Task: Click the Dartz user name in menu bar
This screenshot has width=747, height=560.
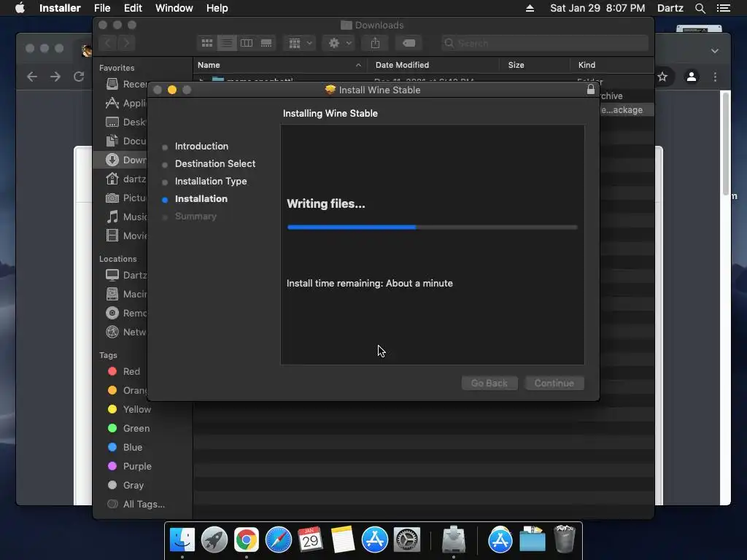Action: (670, 8)
